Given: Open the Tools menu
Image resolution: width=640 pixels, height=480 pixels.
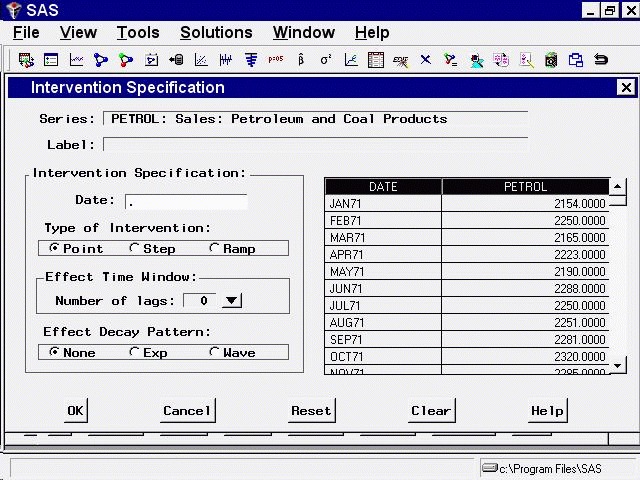Looking at the screenshot, I should pyautogui.click(x=138, y=33).
